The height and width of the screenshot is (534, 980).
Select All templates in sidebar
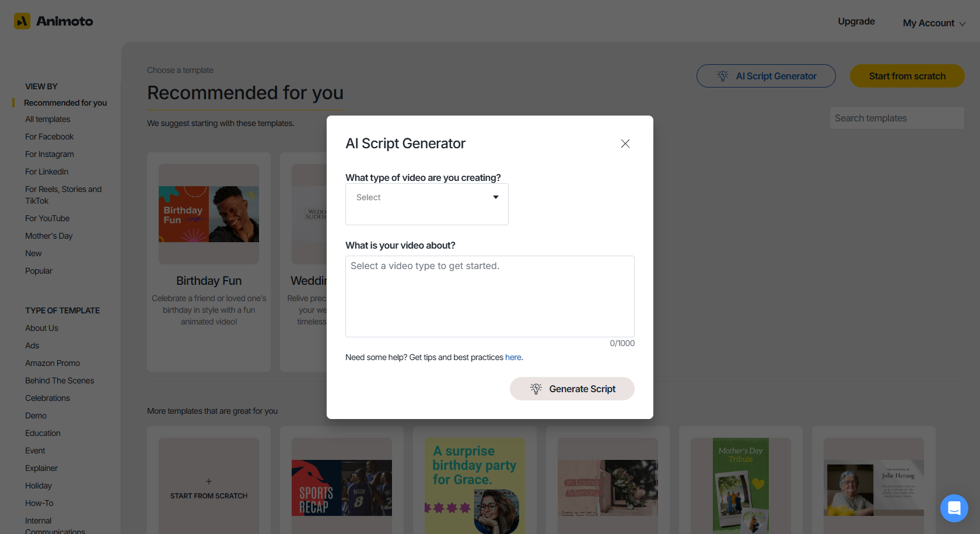pos(48,119)
